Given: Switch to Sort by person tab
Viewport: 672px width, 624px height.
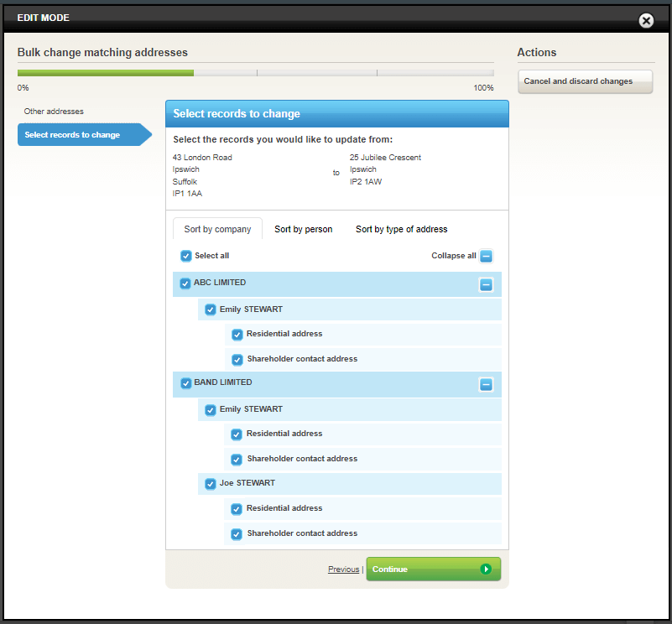Looking at the screenshot, I should click(303, 229).
